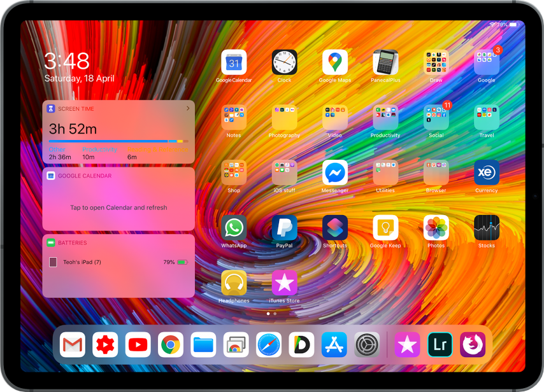Screen dimensions: 544x392
Task: Launch Lightroom from the dock
Action: tap(440, 345)
